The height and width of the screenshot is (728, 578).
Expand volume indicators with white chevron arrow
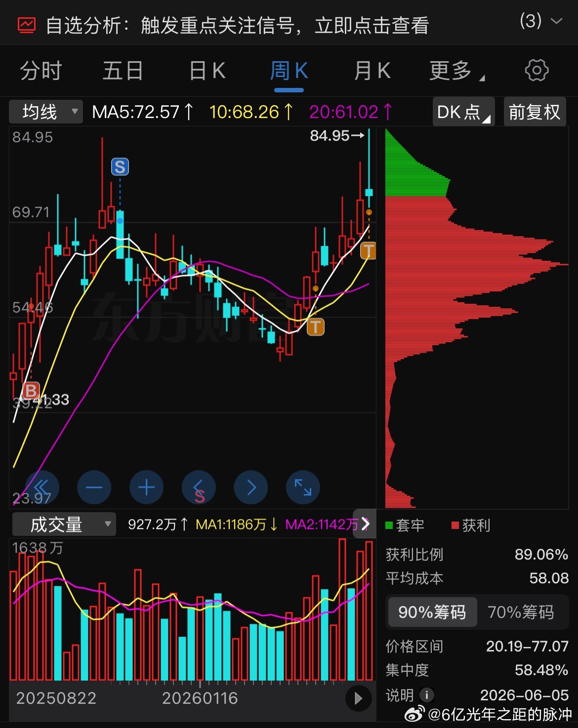coord(365,524)
